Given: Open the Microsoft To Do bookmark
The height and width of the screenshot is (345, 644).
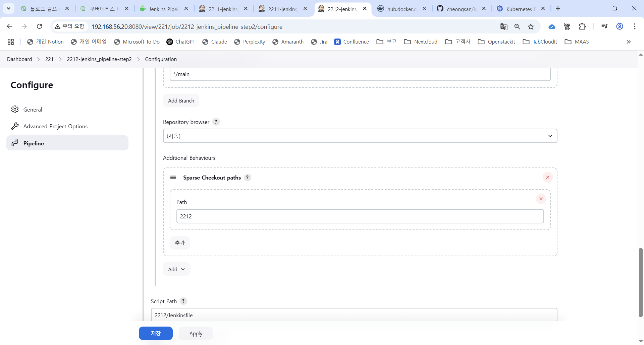Looking at the screenshot, I should (137, 42).
